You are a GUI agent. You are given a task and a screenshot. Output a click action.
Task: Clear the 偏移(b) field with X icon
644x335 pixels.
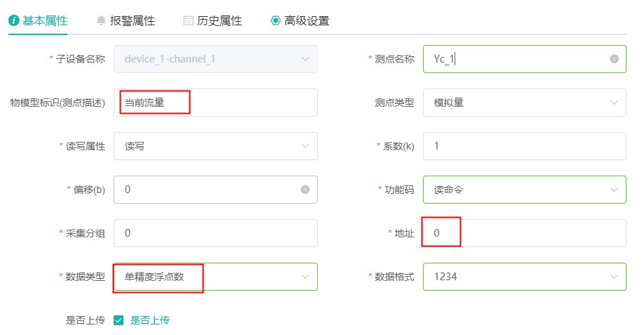[305, 190]
